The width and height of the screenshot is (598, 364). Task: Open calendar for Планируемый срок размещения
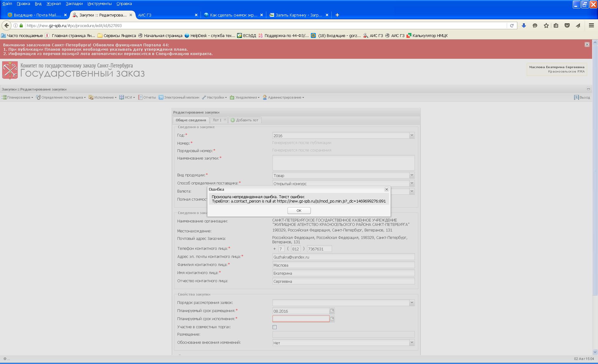(332, 311)
